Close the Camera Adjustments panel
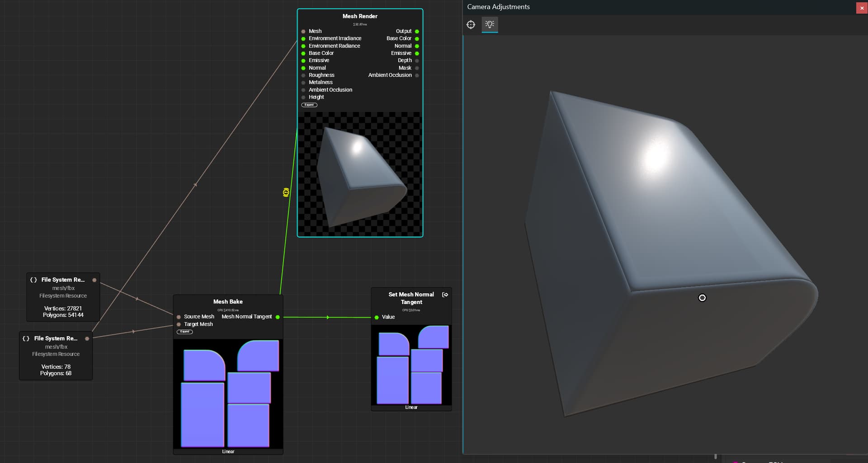Screen dimensions: 868x463 pyautogui.click(x=862, y=8)
